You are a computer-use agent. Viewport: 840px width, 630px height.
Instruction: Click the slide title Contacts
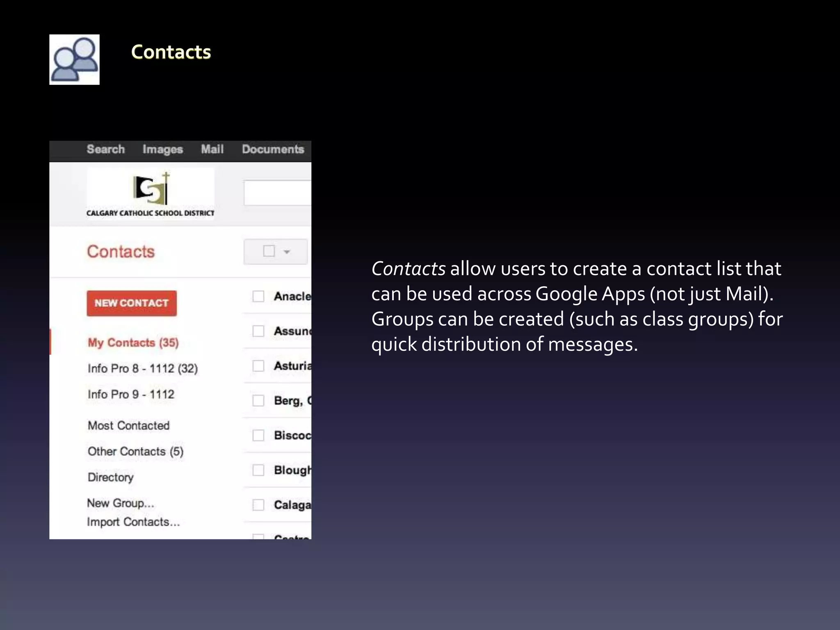tap(171, 52)
